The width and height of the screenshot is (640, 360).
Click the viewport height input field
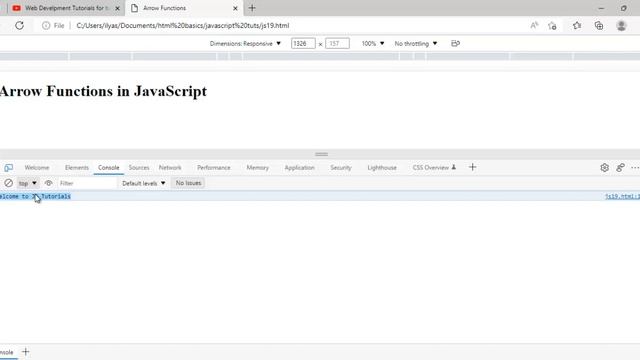(337, 43)
